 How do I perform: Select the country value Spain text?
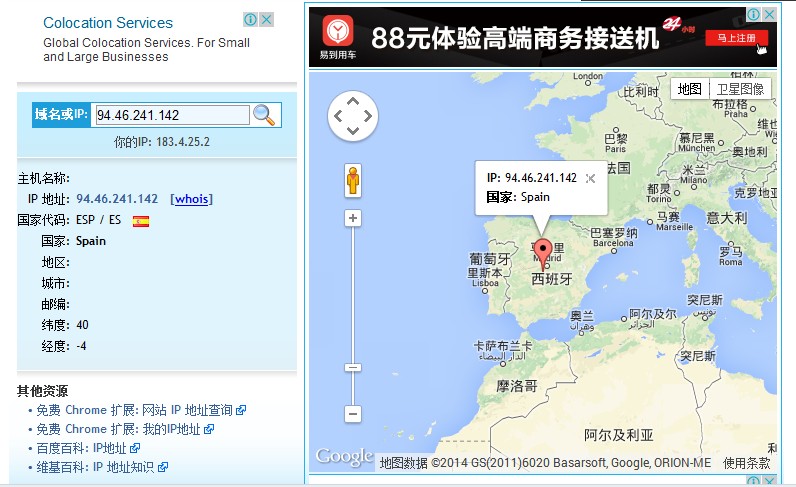[91, 241]
